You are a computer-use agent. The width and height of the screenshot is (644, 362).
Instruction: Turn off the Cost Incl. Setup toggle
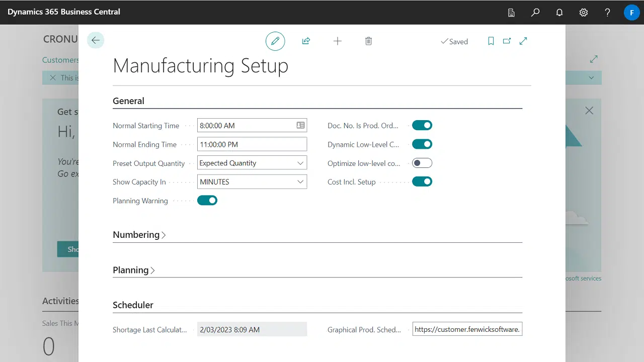(422, 182)
